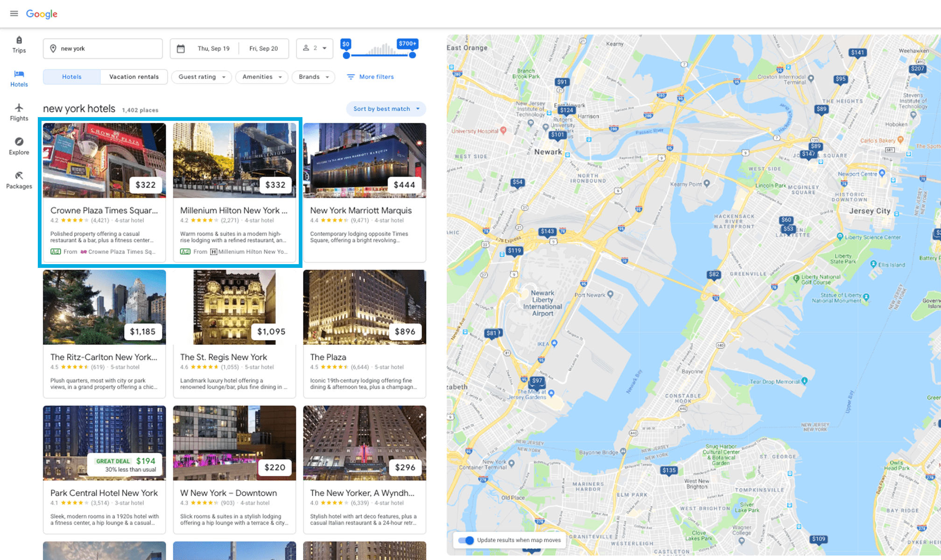Toggle Update results when map moves

coord(466,540)
